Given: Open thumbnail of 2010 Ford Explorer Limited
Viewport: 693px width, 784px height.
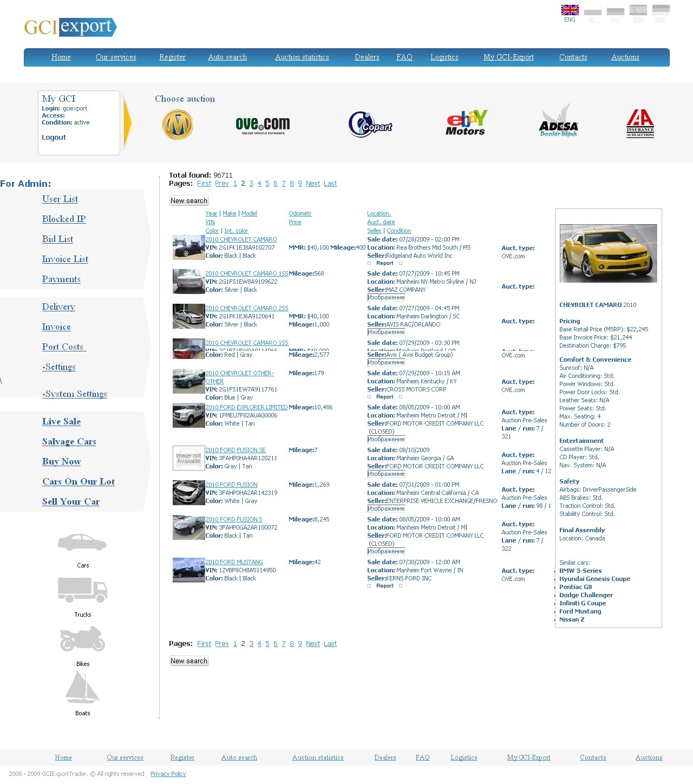Looking at the screenshot, I should tap(188, 415).
